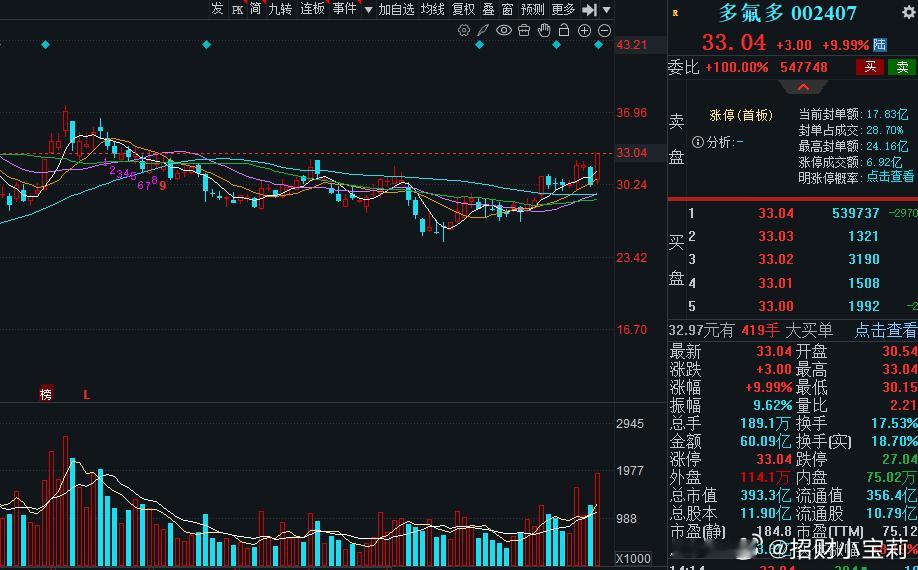The height and width of the screenshot is (570, 918).
Task: Click the green 卖 sell button
Action: [x=902, y=67]
